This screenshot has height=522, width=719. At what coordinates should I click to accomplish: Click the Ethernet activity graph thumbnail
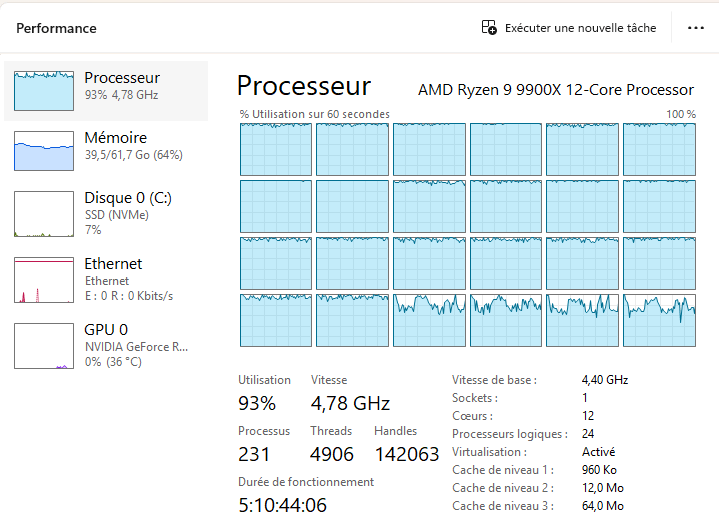[x=44, y=279]
